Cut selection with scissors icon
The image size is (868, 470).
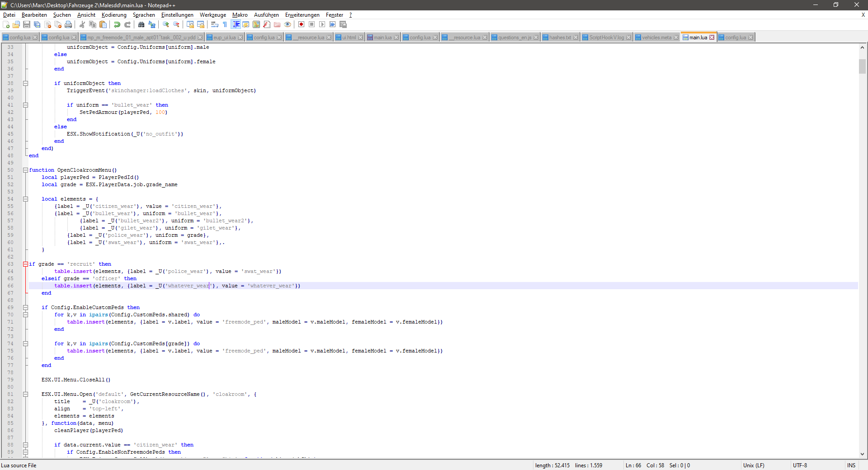83,25
